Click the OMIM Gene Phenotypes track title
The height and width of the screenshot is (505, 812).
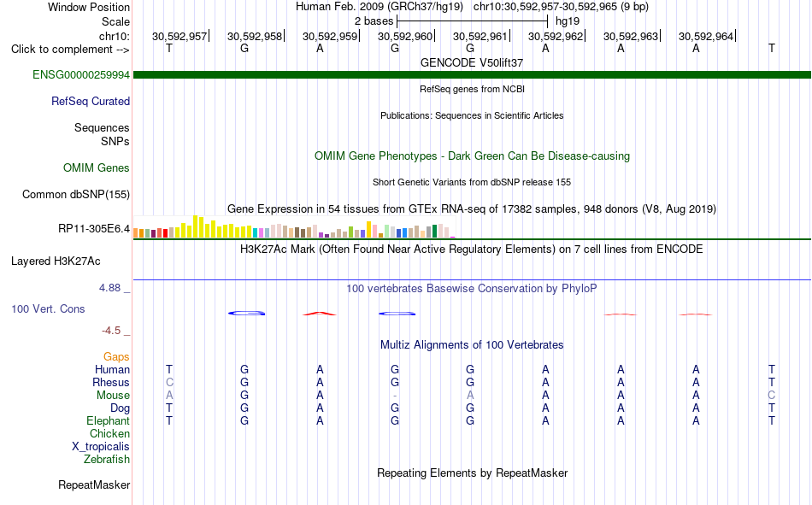[472, 156]
